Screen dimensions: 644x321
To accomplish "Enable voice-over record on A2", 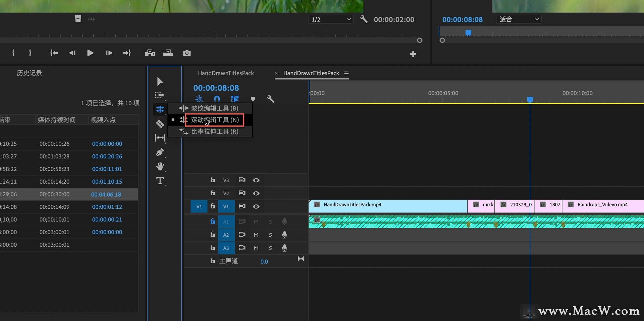I will point(284,235).
